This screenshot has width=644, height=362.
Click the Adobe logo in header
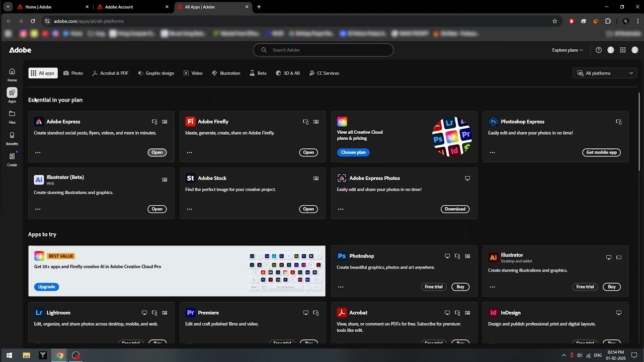pyautogui.click(x=20, y=50)
